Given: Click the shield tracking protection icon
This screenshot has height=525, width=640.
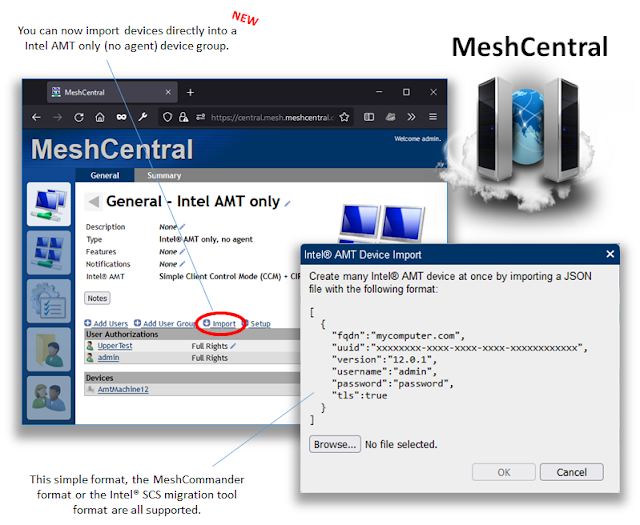Looking at the screenshot, I should point(167,118).
